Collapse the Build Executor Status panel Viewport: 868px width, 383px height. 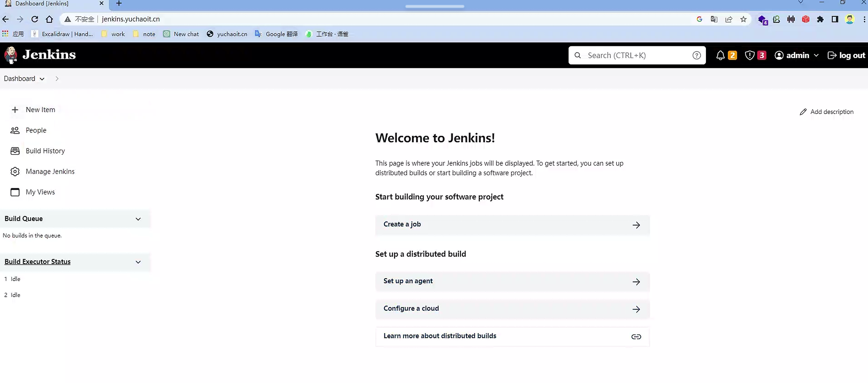pos(138,262)
